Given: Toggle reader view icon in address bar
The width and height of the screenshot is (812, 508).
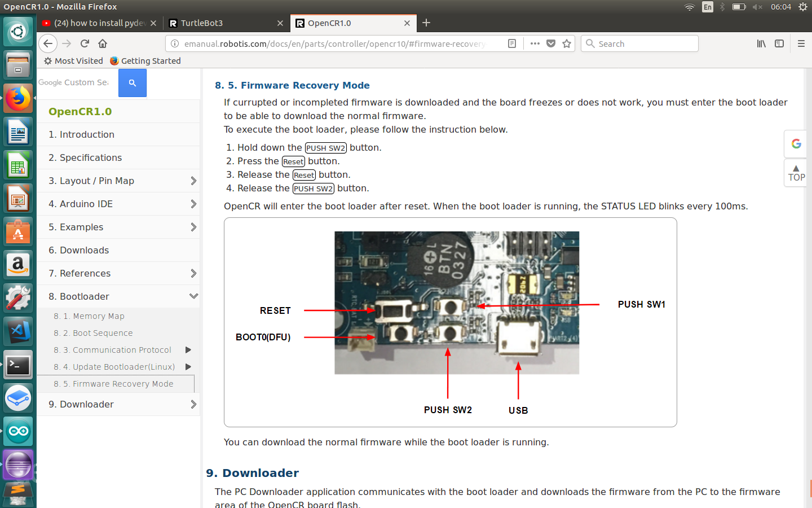Looking at the screenshot, I should 512,43.
